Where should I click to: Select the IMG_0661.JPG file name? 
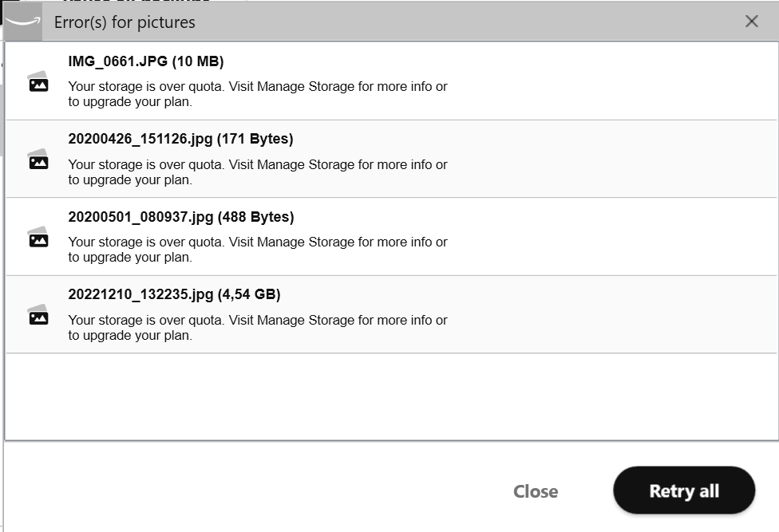pyautogui.click(x=118, y=61)
